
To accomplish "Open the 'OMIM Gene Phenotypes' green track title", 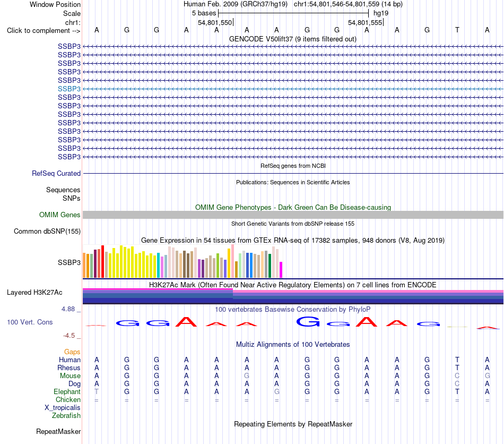I will point(293,207).
